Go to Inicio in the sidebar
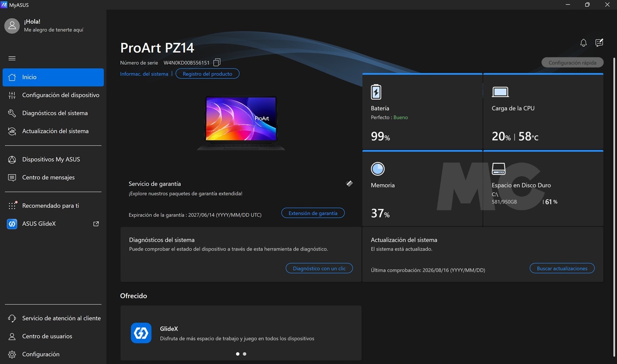617x364 pixels. click(x=53, y=77)
